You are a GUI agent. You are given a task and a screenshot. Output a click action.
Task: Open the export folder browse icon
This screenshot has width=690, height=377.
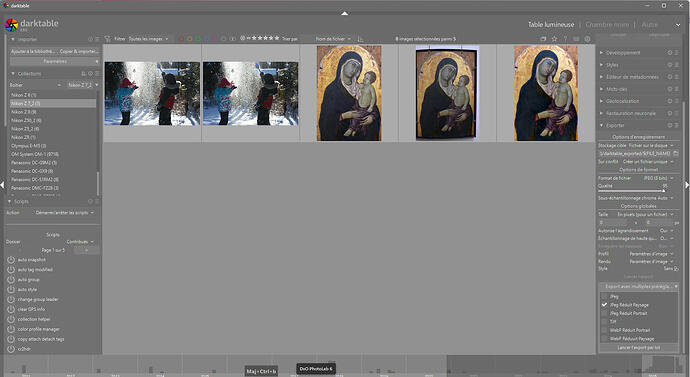coord(675,154)
